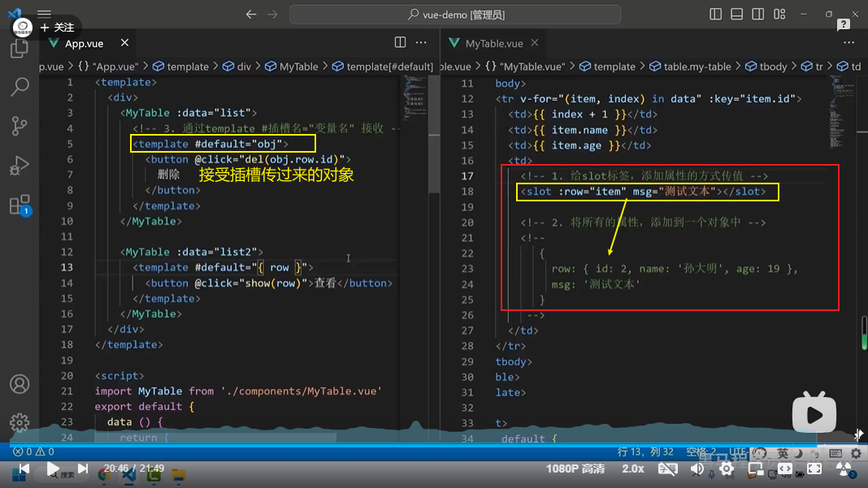Open the hamburger application menu
Image resolution: width=868 pixels, height=488 pixels.
(44, 14)
